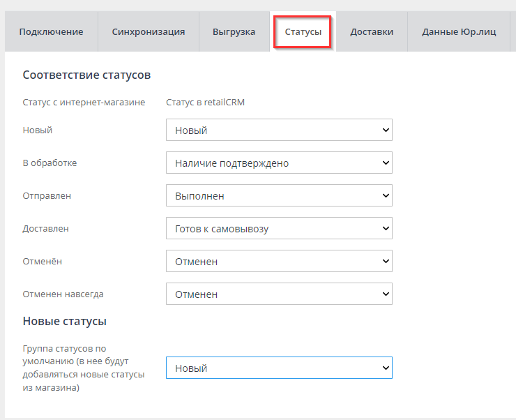Select the highlighted Статусы tab
516x420 pixels.
pyautogui.click(x=303, y=31)
